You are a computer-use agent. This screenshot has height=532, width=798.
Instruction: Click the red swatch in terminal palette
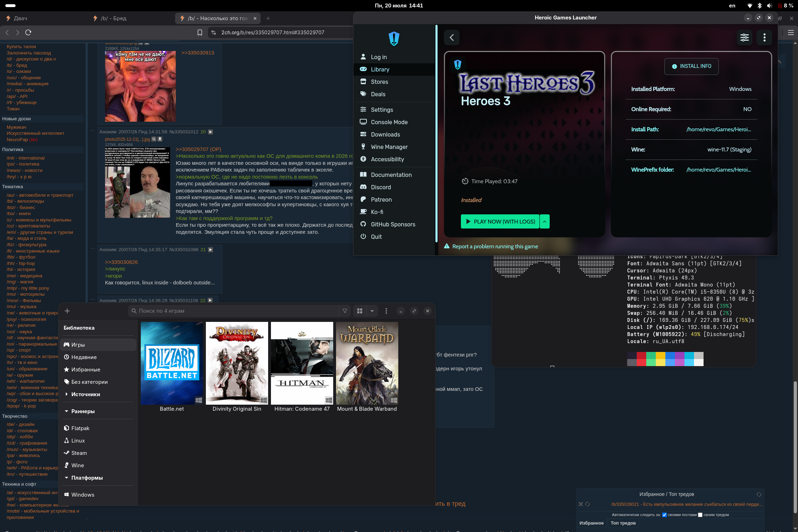click(x=641, y=355)
